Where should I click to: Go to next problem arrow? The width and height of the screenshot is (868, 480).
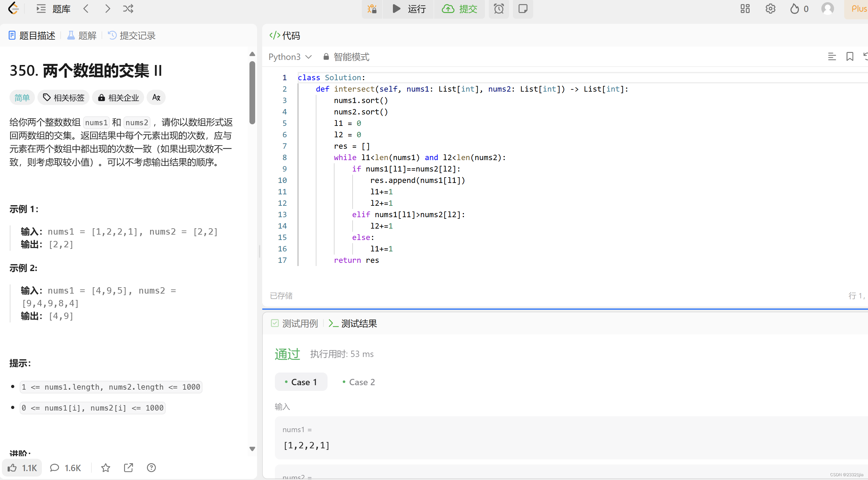(108, 9)
